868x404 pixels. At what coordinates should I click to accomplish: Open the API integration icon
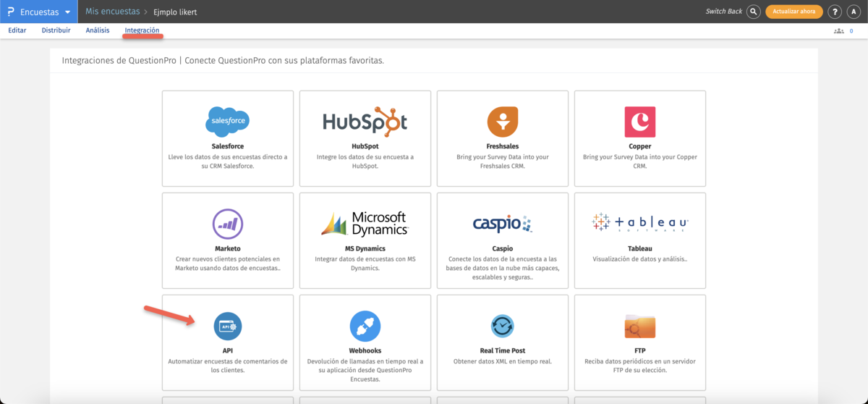click(x=227, y=327)
